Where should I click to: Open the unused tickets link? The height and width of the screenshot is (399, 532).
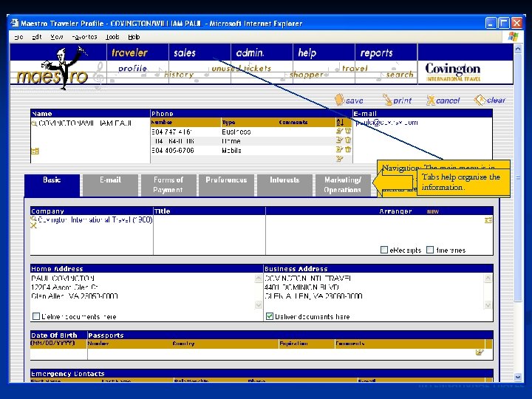241,68
